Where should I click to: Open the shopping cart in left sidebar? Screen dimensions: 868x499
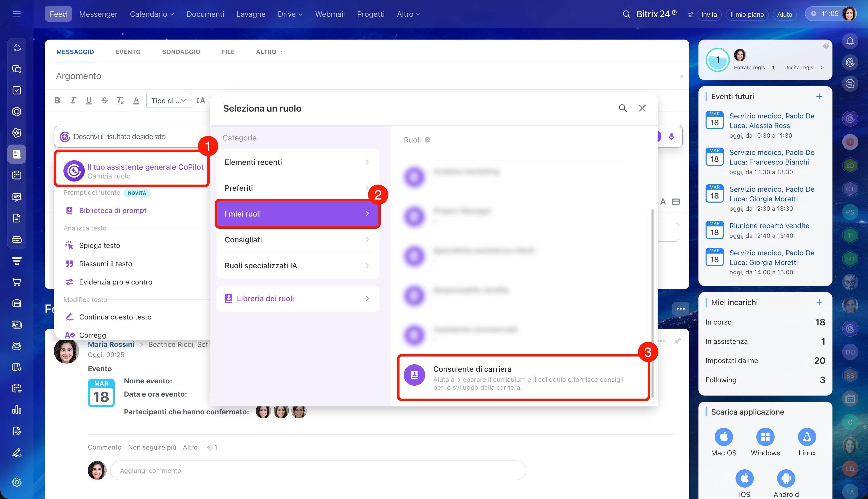pyautogui.click(x=16, y=282)
